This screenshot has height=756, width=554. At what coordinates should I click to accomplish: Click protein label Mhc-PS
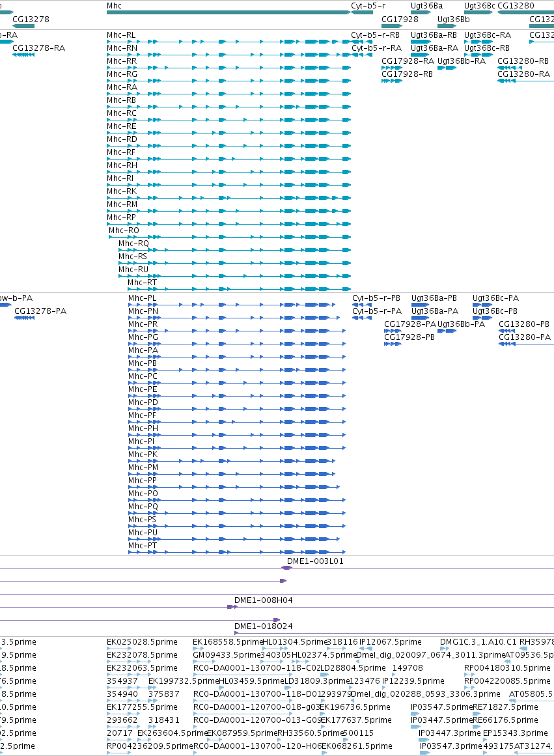pyautogui.click(x=142, y=520)
